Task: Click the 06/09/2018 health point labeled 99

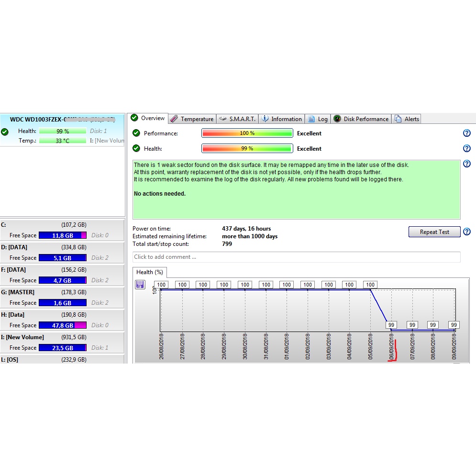Action: (391, 325)
